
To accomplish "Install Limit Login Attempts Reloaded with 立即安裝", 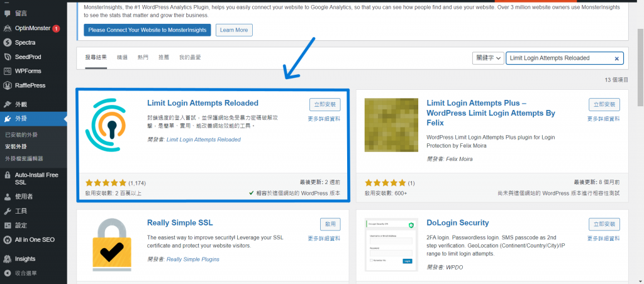I will point(325,105).
